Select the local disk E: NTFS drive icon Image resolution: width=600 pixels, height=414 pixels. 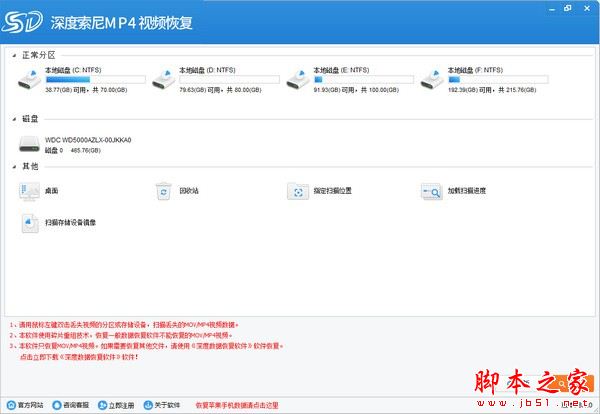[x=298, y=79]
